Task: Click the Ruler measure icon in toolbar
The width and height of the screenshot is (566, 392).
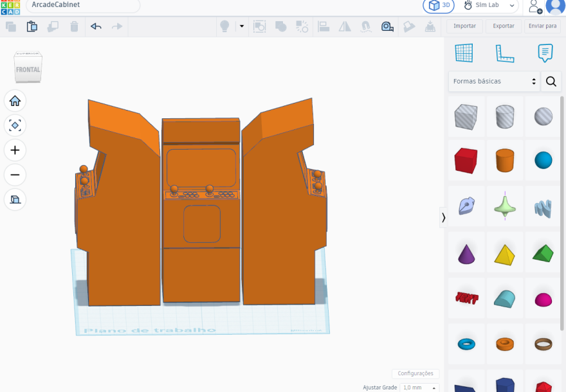Action: [x=387, y=27]
